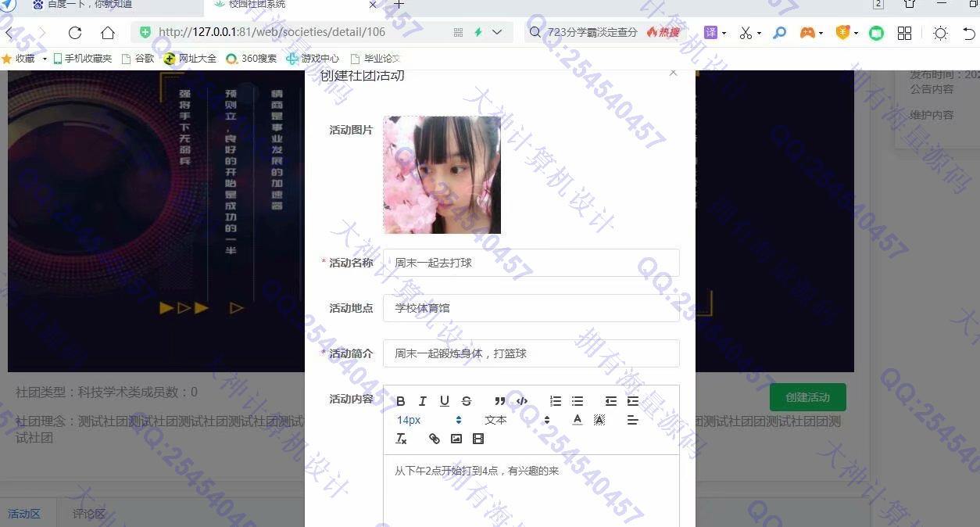Click the browser skin shirt icon
The width and height of the screenshot is (980, 527).
[910, 4]
